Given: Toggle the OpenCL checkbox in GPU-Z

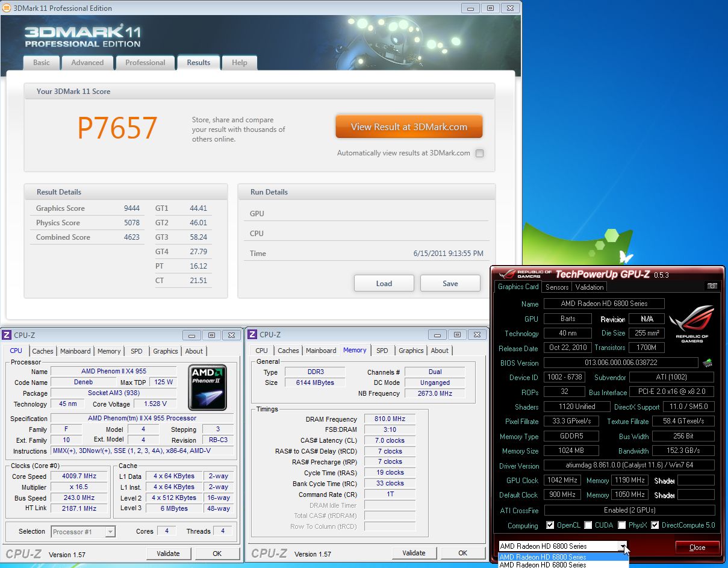Looking at the screenshot, I should click(x=550, y=525).
